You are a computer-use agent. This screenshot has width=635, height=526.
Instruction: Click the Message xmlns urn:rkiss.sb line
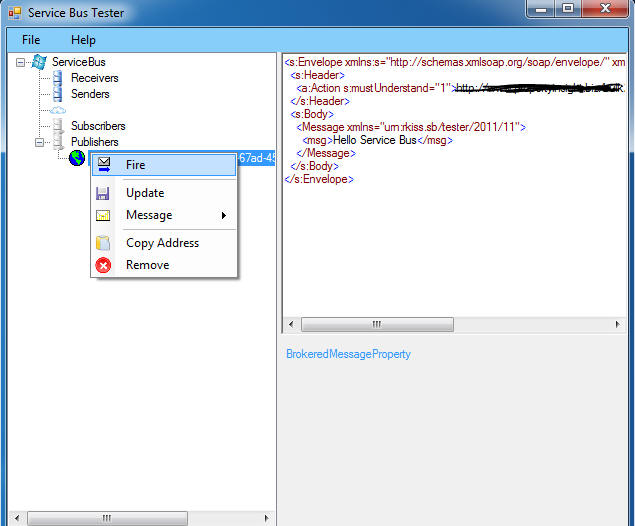point(411,127)
